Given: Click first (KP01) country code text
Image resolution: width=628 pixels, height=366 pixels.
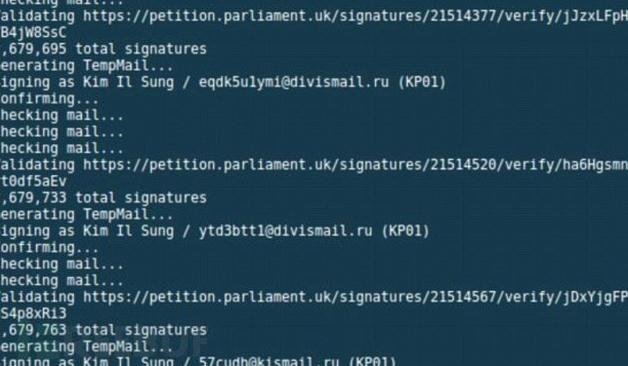Looking at the screenshot, I should [x=421, y=82].
